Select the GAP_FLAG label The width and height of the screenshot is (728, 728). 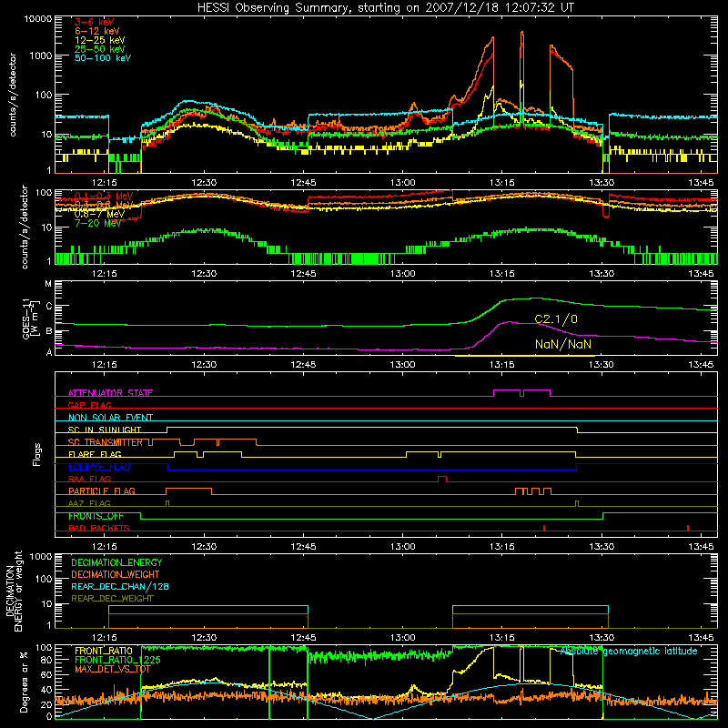point(89,405)
